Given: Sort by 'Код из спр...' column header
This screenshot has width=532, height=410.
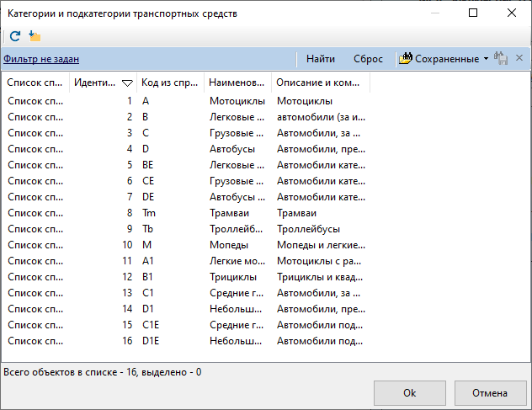Looking at the screenshot, I should (170, 83).
